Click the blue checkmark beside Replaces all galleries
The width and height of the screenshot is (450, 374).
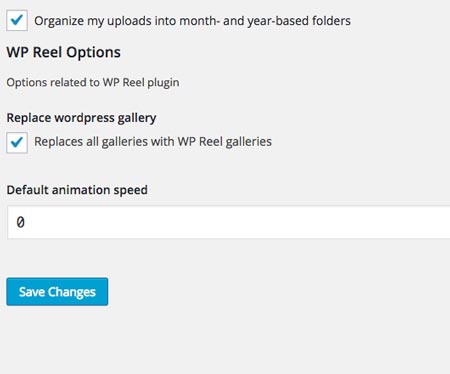click(x=17, y=142)
